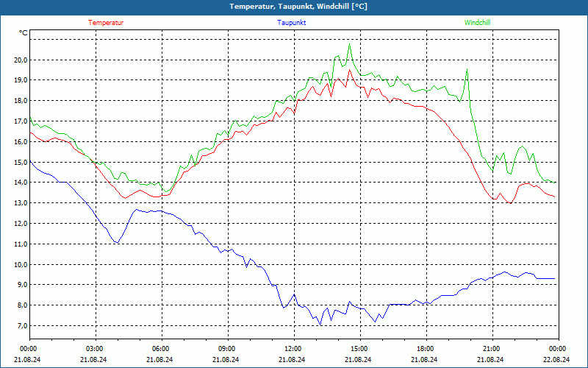Click the "16,0" y-axis value
The height and width of the screenshot is (368, 588).
(x=21, y=141)
